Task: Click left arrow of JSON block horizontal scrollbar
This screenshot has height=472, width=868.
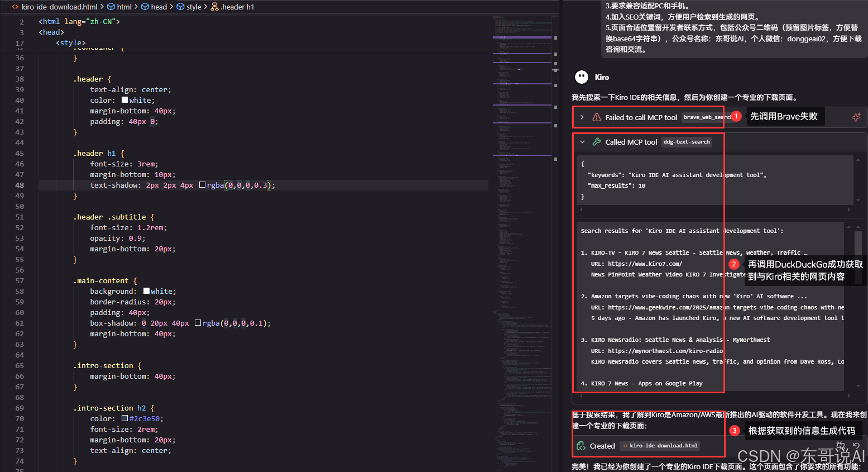Action: pos(581,210)
